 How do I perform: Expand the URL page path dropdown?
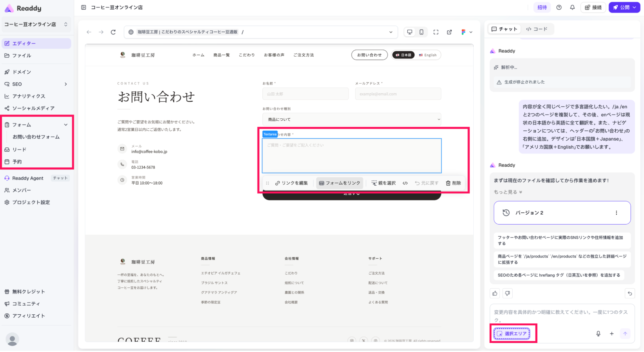pyautogui.click(x=391, y=32)
